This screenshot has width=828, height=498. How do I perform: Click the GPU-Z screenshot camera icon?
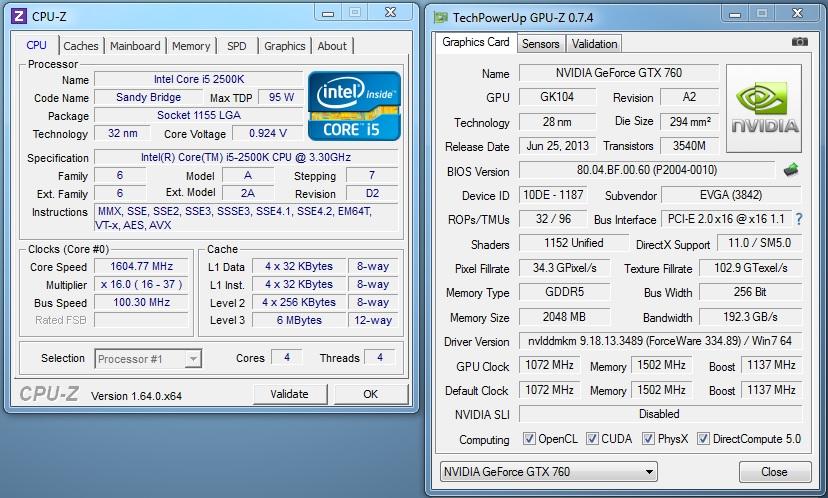tap(799, 42)
